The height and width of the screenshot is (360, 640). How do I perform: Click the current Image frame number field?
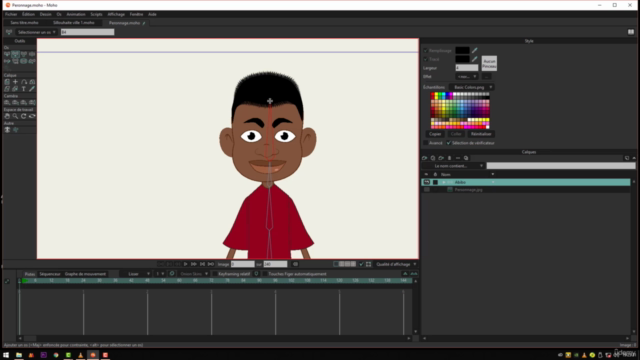coord(242,264)
